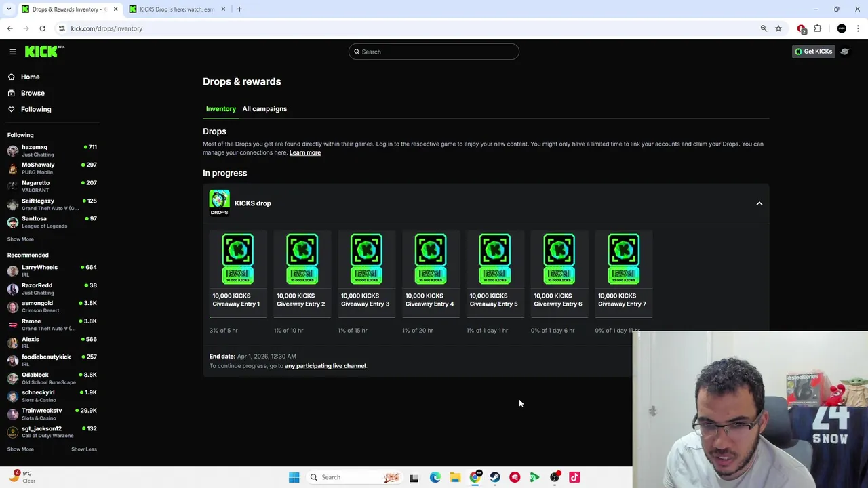Select the Giveaway Entry 2 reward thumbnail
Image resolution: width=868 pixels, height=488 pixels.
tap(302, 258)
